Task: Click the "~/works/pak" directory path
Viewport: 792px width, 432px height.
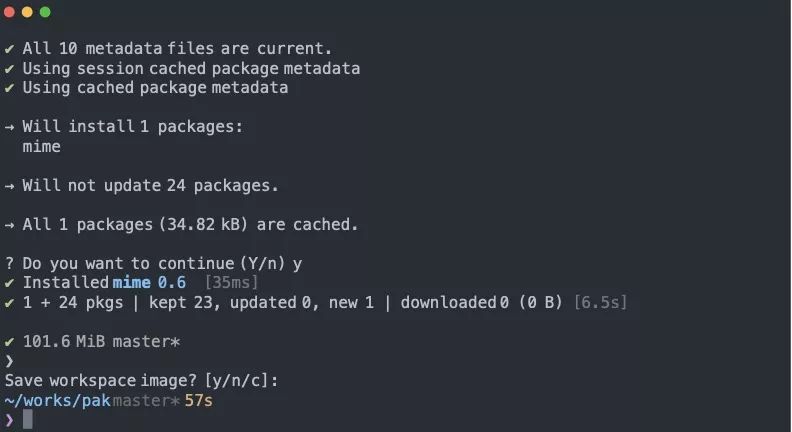Action: coord(57,401)
